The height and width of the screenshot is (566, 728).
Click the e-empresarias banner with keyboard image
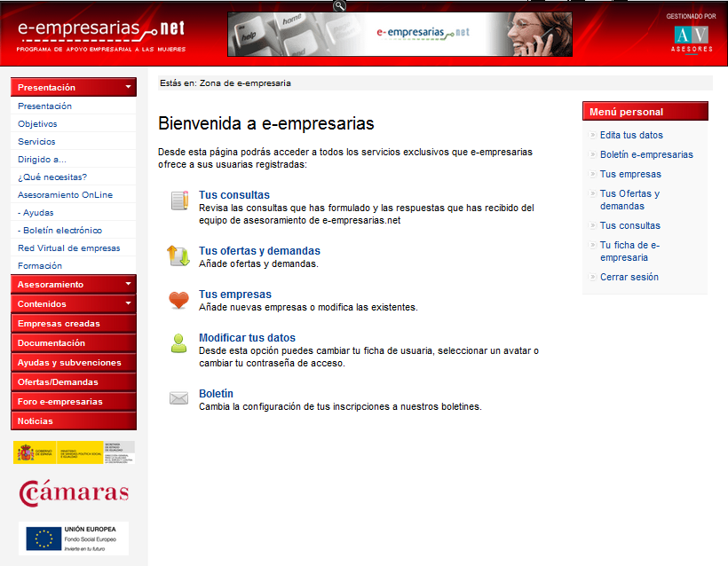click(x=400, y=35)
